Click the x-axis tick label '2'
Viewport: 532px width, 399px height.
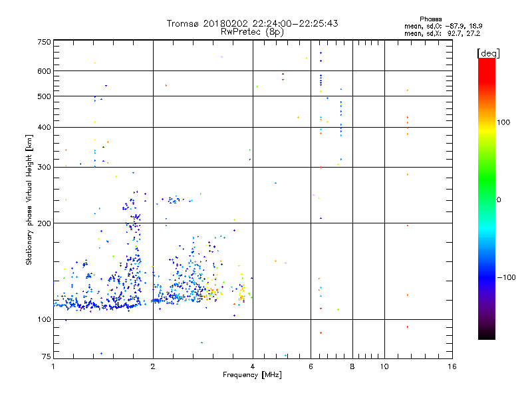click(153, 366)
